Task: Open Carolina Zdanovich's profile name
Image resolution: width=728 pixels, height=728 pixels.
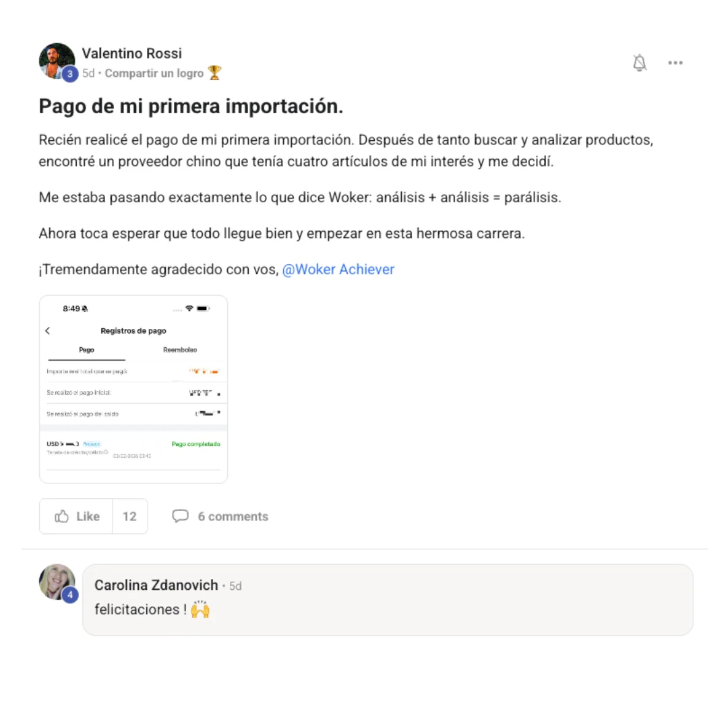Action: (x=156, y=585)
